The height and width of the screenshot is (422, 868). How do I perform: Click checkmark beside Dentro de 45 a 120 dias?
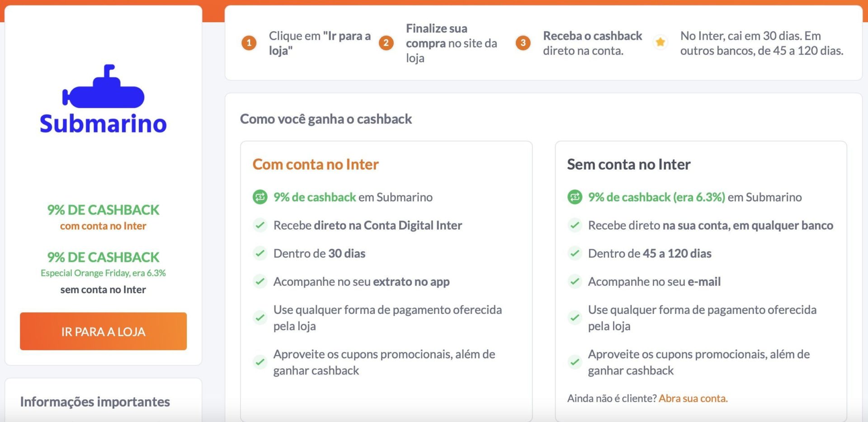click(x=575, y=253)
